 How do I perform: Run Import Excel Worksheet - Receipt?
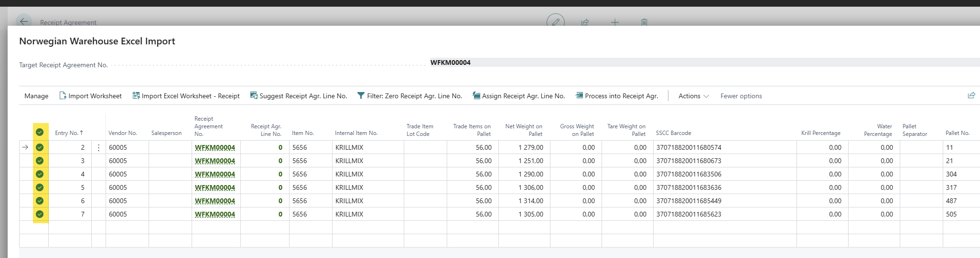(x=186, y=96)
